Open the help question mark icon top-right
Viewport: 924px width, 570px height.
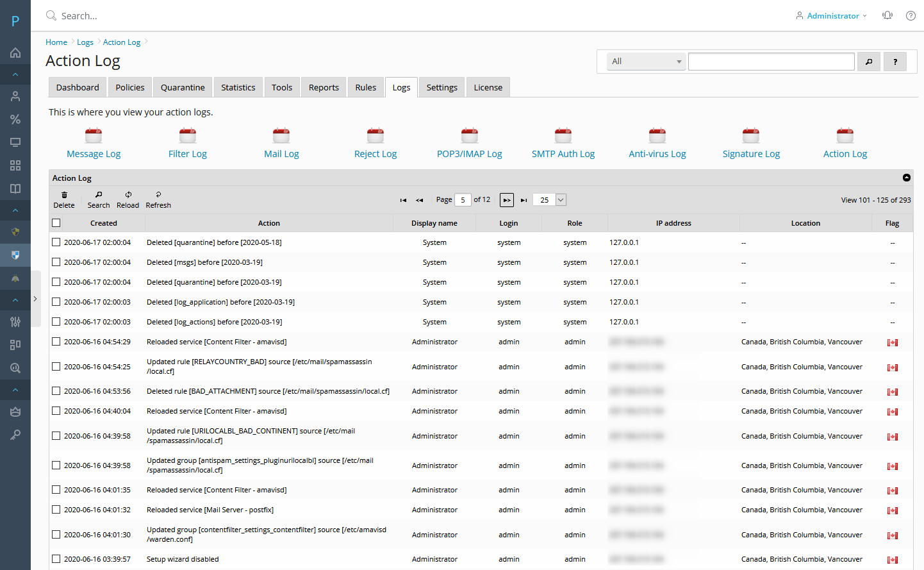pyautogui.click(x=910, y=15)
